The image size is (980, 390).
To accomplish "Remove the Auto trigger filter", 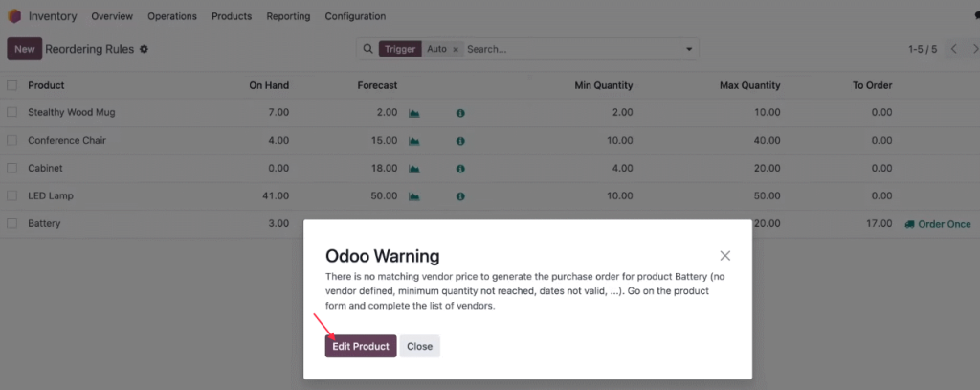I will (455, 49).
